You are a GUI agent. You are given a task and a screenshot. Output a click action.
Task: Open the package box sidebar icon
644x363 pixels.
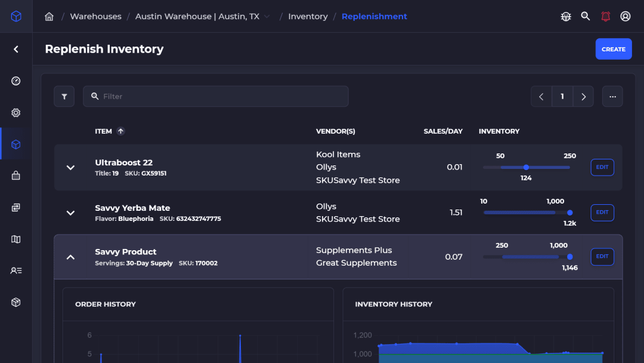click(x=16, y=302)
